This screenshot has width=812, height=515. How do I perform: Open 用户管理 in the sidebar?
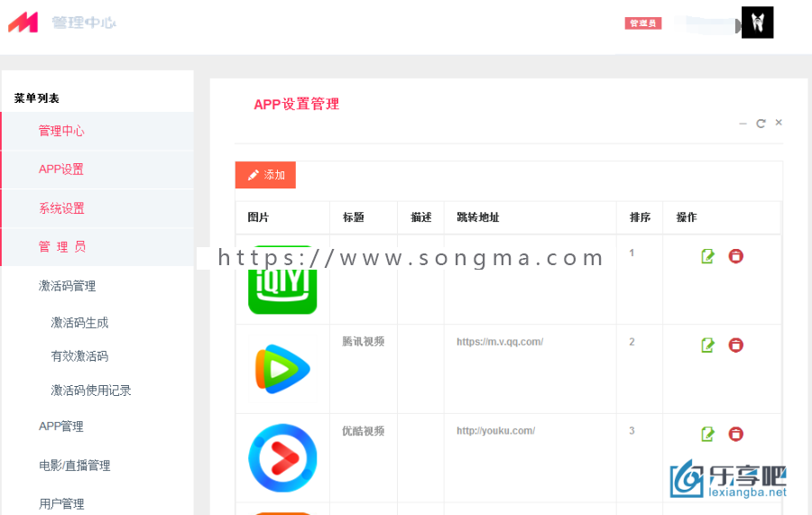tap(61, 503)
